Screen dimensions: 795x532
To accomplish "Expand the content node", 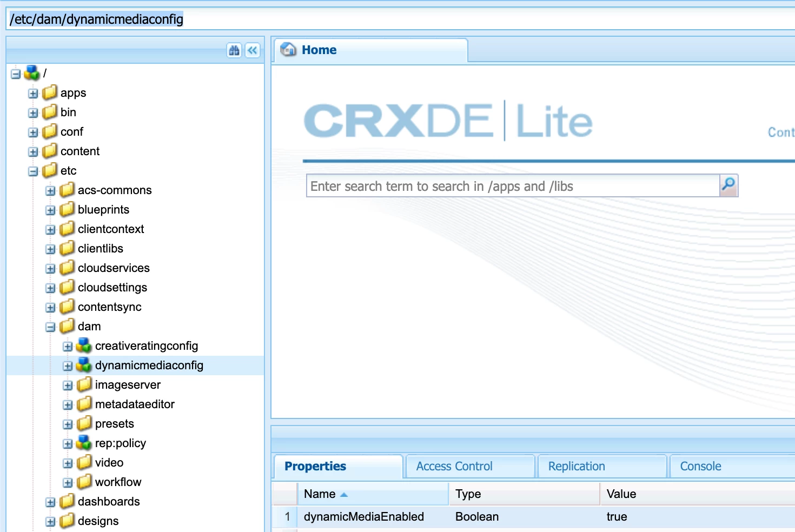I will click(x=33, y=152).
